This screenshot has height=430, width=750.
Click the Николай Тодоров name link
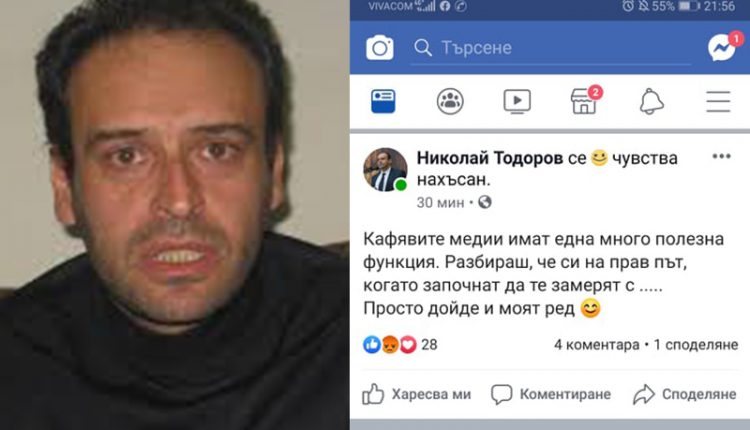tap(489, 158)
